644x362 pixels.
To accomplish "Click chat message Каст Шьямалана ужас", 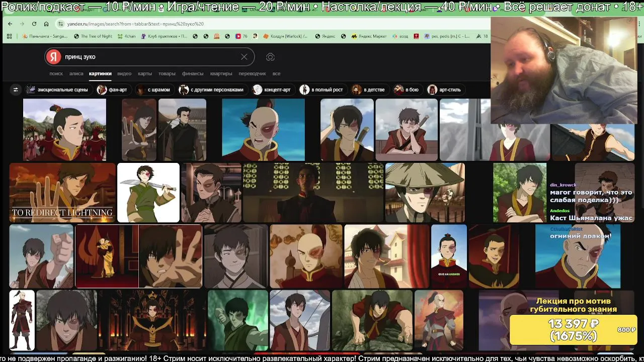I will (x=591, y=218).
